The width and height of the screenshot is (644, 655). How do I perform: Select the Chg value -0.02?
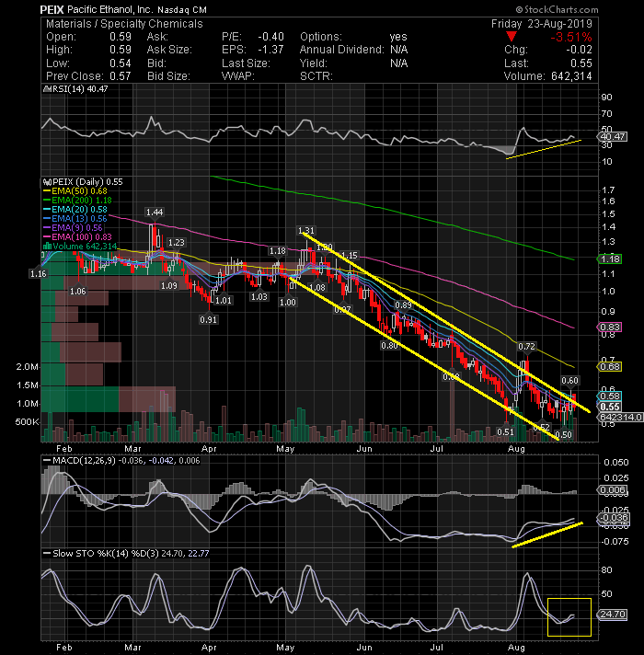pyautogui.click(x=579, y=50)
